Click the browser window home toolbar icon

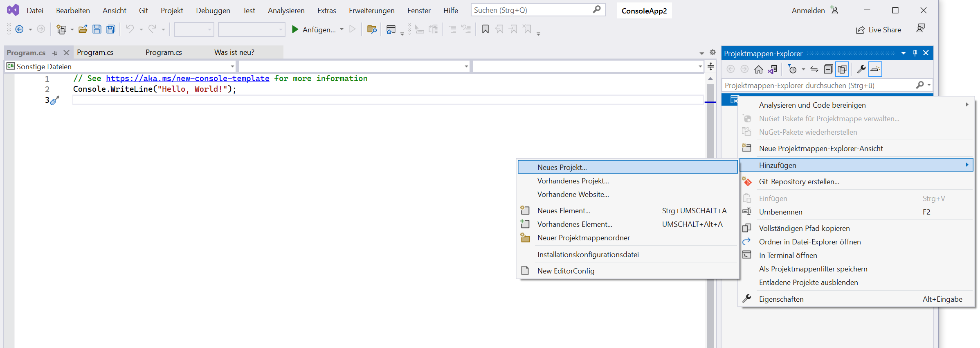(391, 29)
